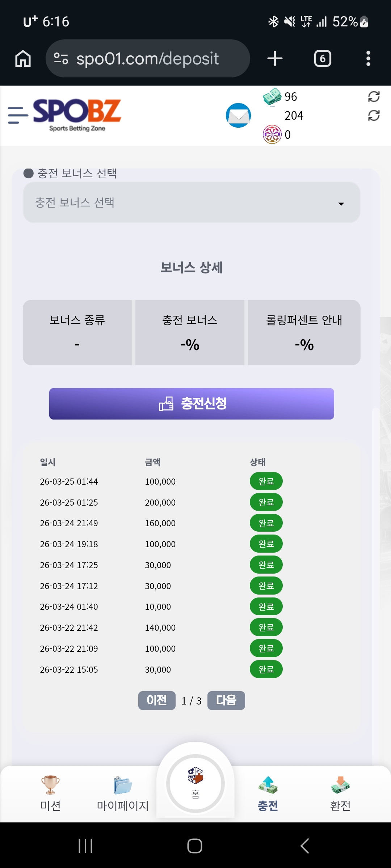
Task: Click the dropdown arrow in bonus selector
Action: [341, 204]
